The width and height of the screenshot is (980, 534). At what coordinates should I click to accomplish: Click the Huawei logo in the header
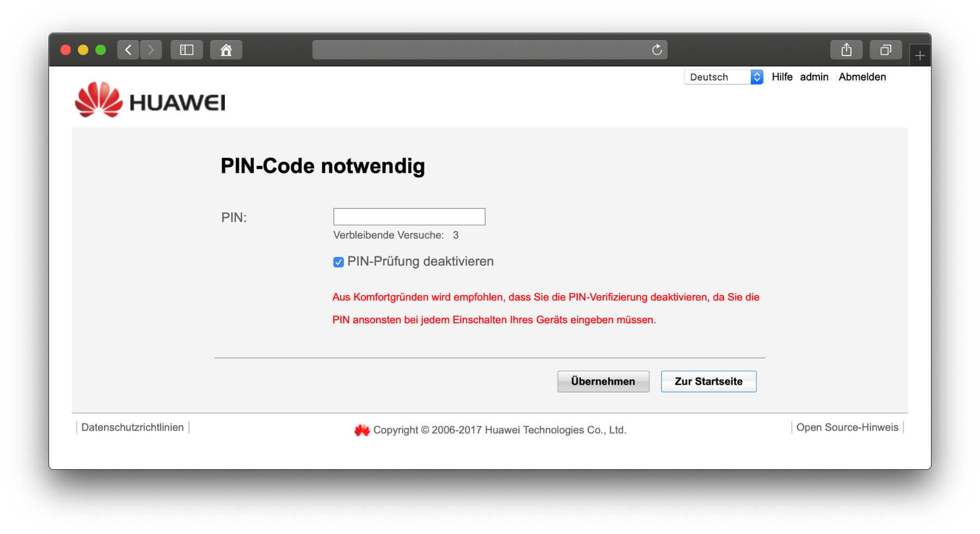(150, 100)
